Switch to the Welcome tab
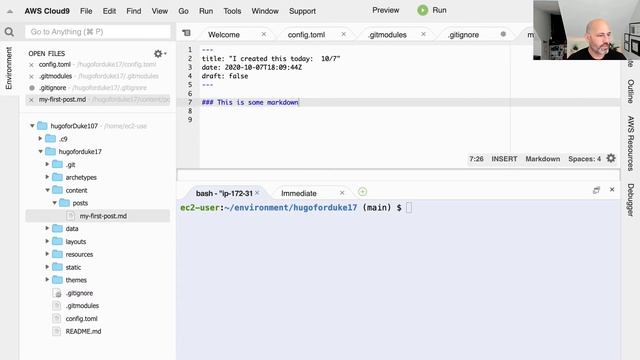This screenshot has height=360, width=640. (x=224, y=35)
